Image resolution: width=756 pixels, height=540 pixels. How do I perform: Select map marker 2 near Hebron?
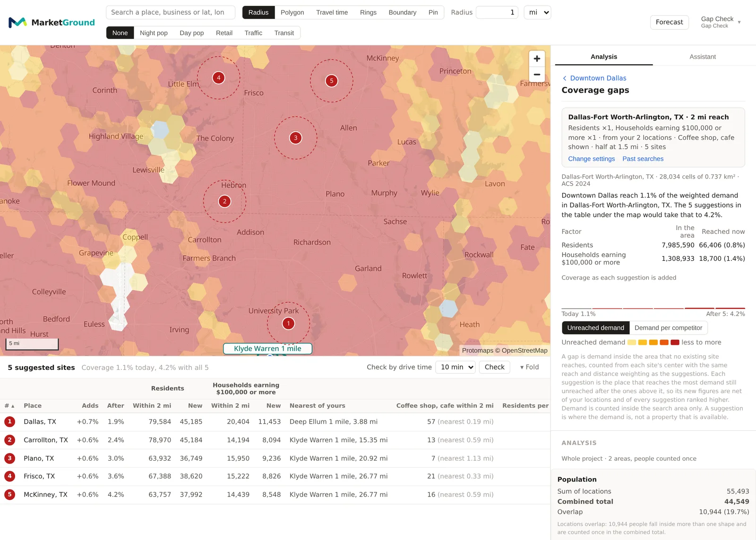[x=224, y=201]
